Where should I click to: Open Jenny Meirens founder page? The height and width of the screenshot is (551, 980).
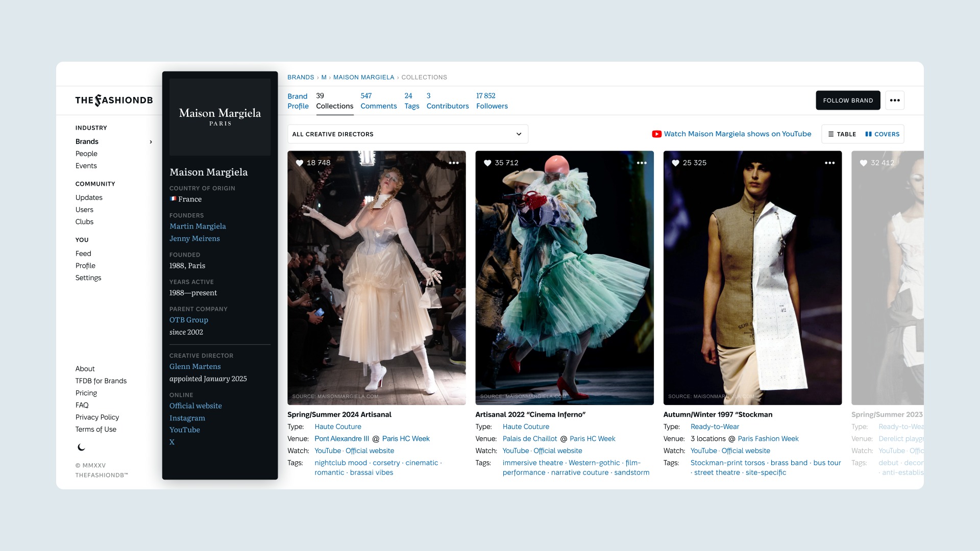point(194,238)
